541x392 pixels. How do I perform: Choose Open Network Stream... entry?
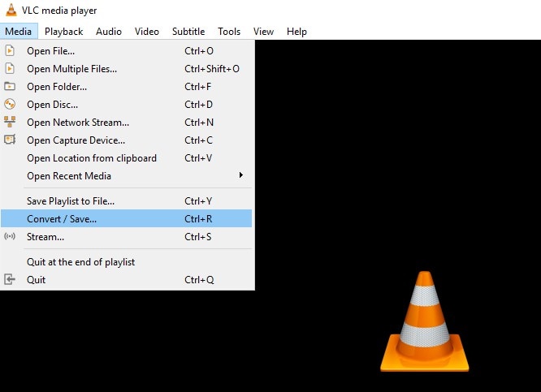[126, 123]
